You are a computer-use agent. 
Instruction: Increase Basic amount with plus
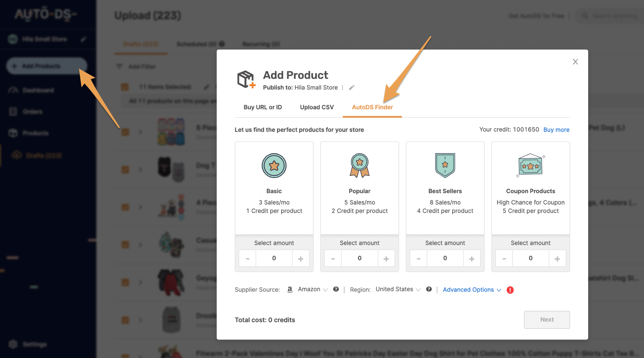point(301,258)
